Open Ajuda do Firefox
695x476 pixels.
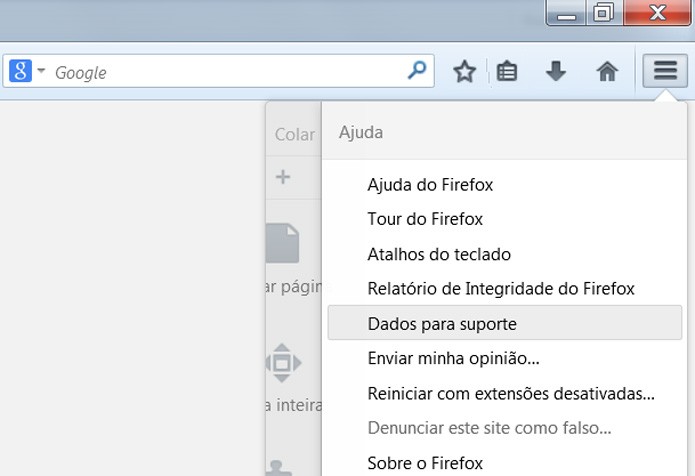(x=504, y=184)
